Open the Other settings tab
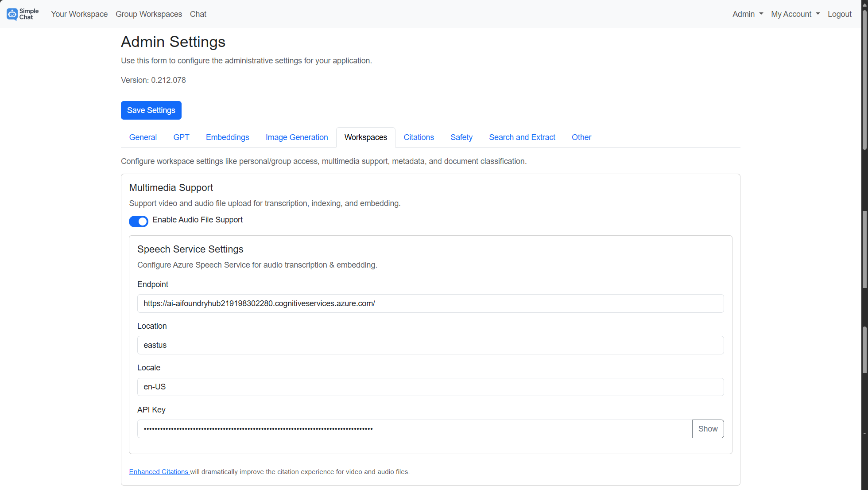This screenshot has height=490, width=868. [x=581, y=137]
